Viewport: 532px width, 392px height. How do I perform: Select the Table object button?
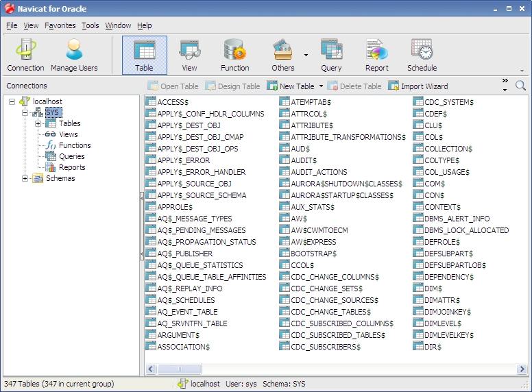click(x=145, y=56)
